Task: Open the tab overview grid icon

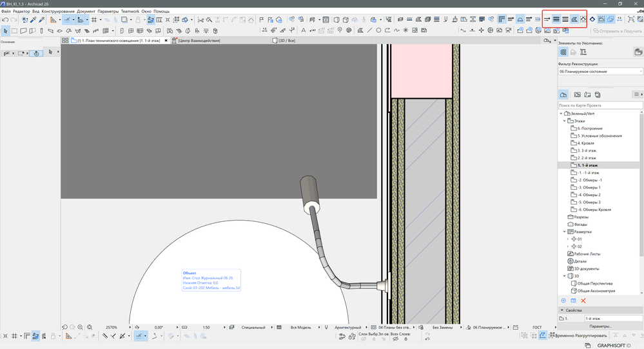Action: point(64,41)
